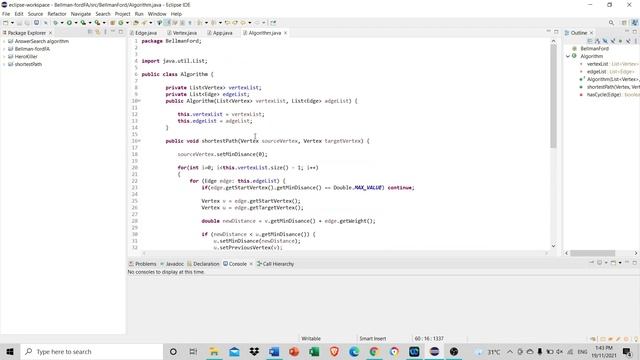Expand the HeroKiller project

tap(4, 57)
